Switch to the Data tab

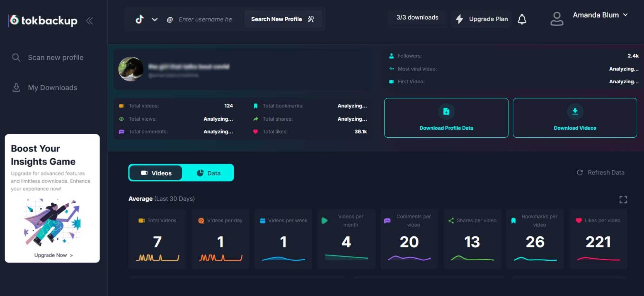[x=208, y=173]
